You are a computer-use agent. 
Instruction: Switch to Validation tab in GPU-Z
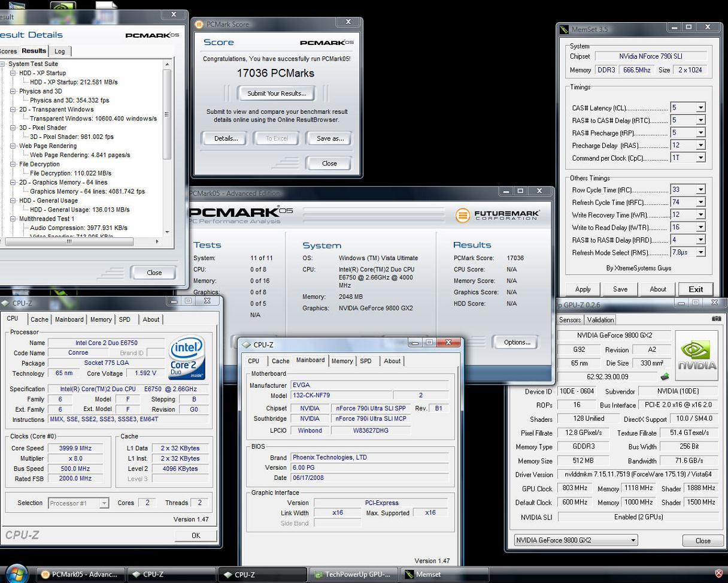point(600,320)
